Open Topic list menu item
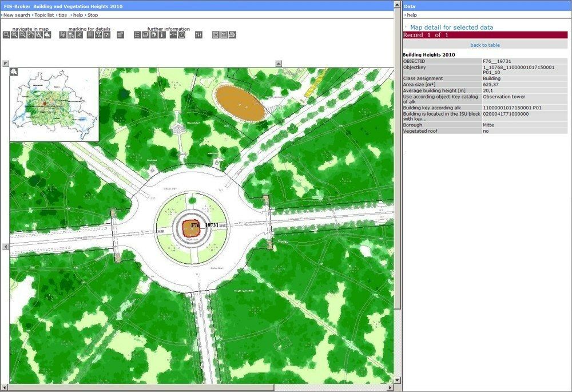The width and height of the screenshot is (572, 392). (44, 15)
